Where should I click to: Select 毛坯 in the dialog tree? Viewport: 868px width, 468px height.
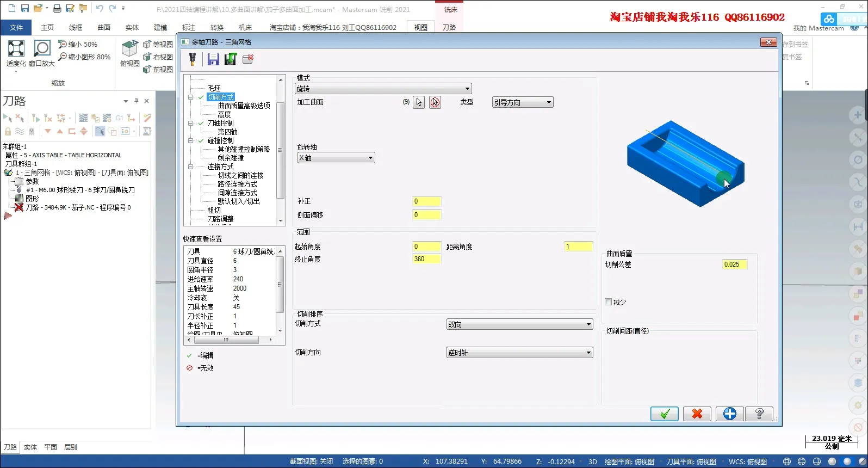tap(214, 88)
